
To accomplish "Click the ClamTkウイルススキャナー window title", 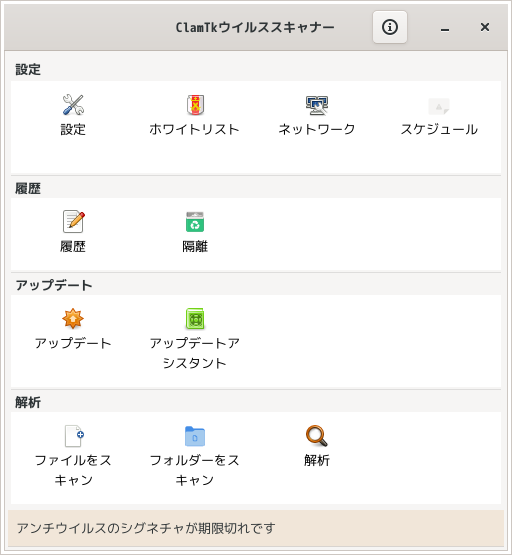I will click(x=255, y=27).
